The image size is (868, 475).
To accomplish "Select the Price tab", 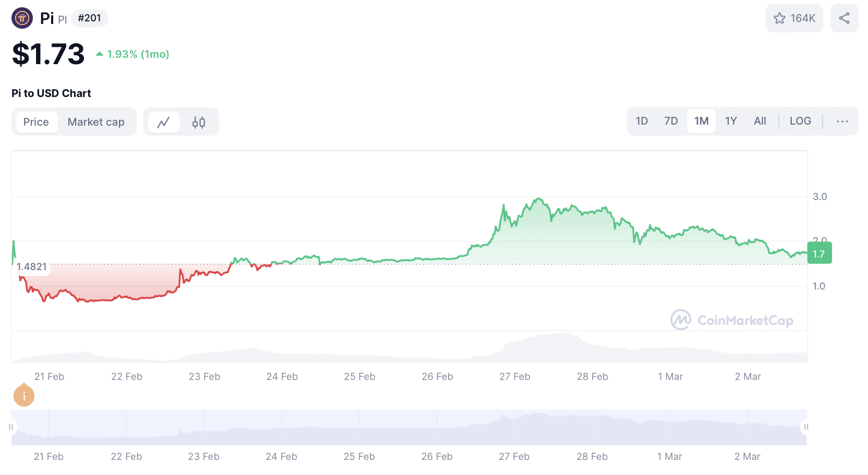I will (36, 122).
